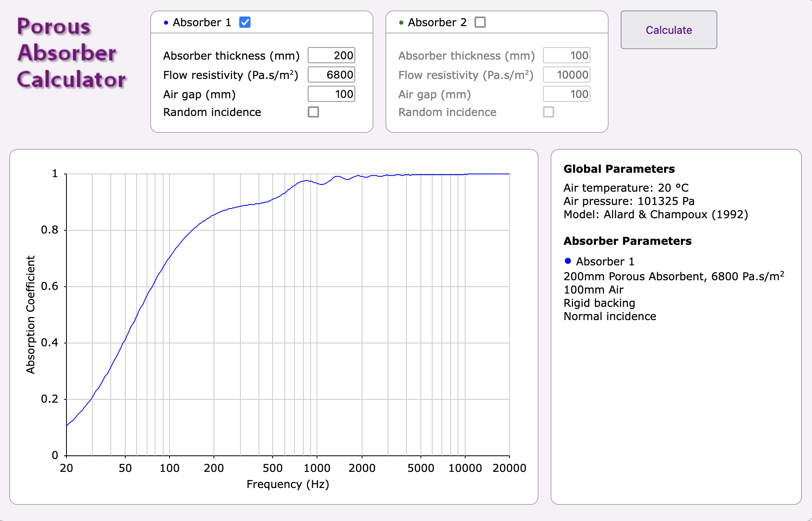Toggle Absorber 2 Random incidence checkbox
The width and height of the screenshot is (812, 521).
point(549,112)
